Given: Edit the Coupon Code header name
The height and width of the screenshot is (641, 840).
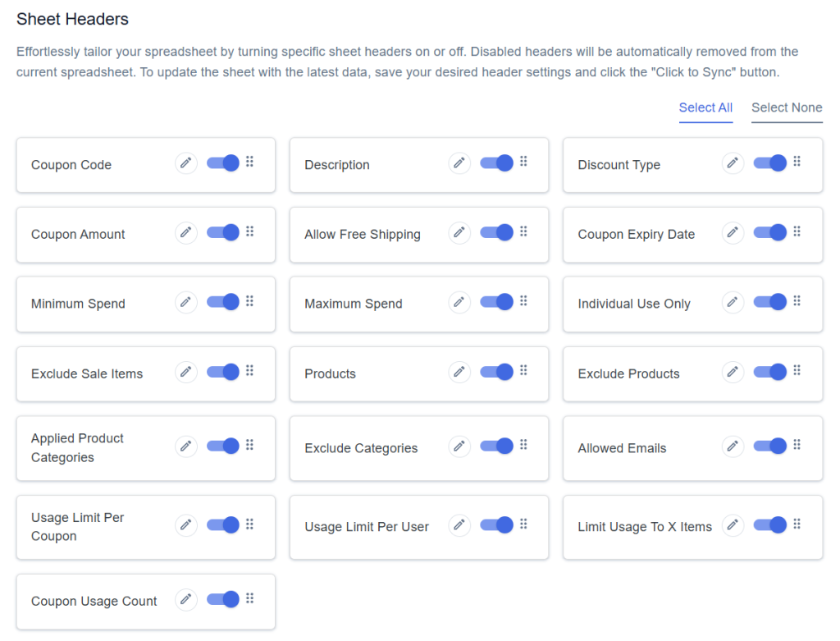Looking at the screenshot, I should coord(186,163).
